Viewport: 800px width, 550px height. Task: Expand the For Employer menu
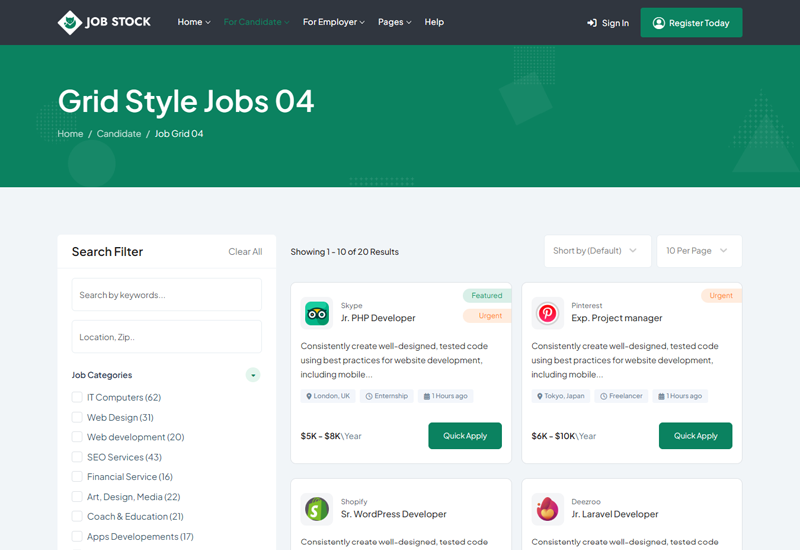(334, 22)
